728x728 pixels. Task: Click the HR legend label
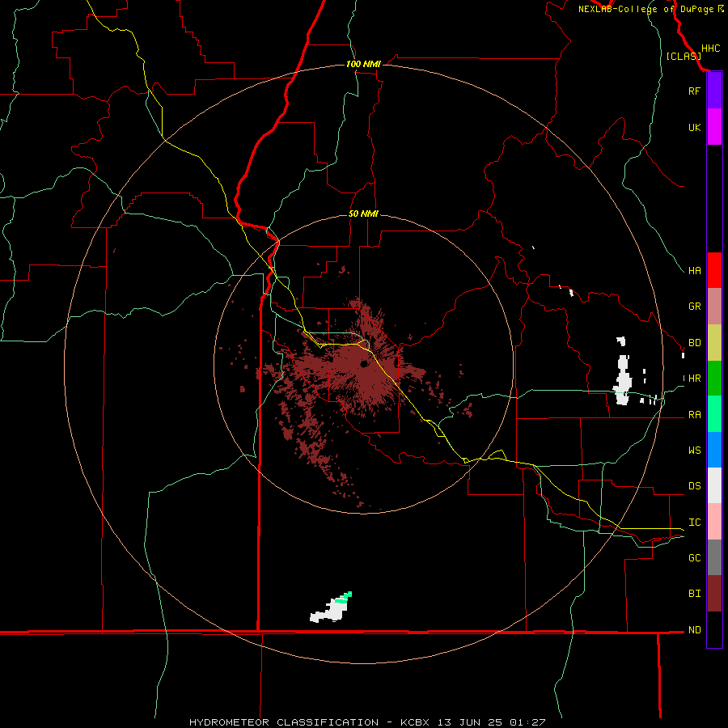pyautogui.click(x=694, y=379)
